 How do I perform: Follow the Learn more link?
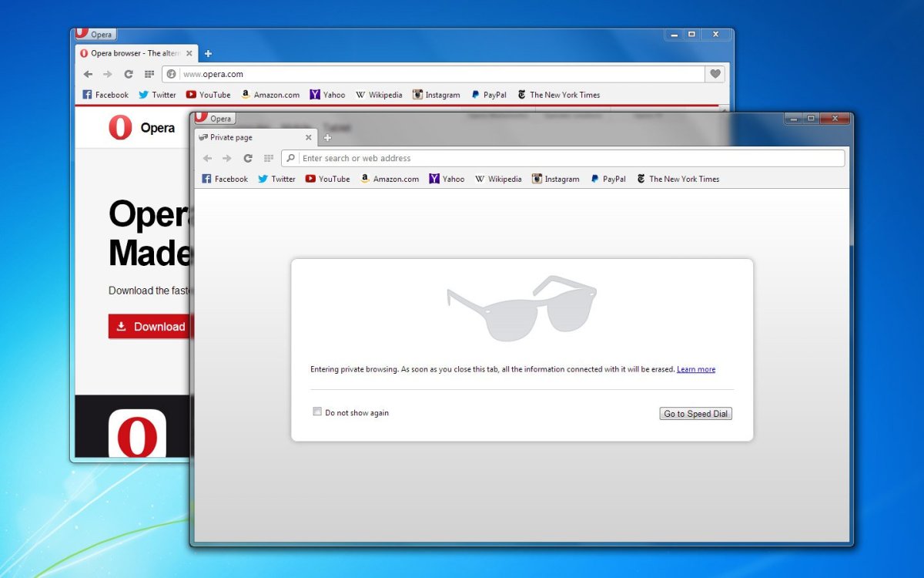pyautogui.click(x=695, y=369)
